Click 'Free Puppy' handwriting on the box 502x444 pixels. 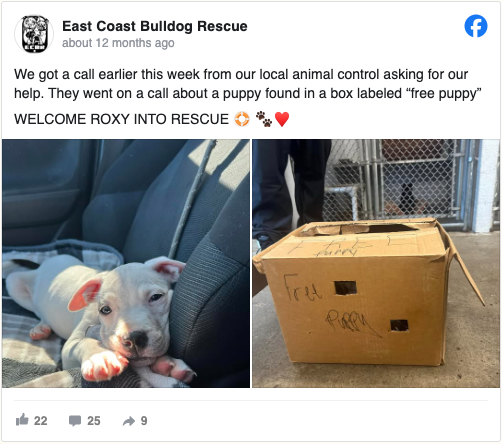[330, 305]
